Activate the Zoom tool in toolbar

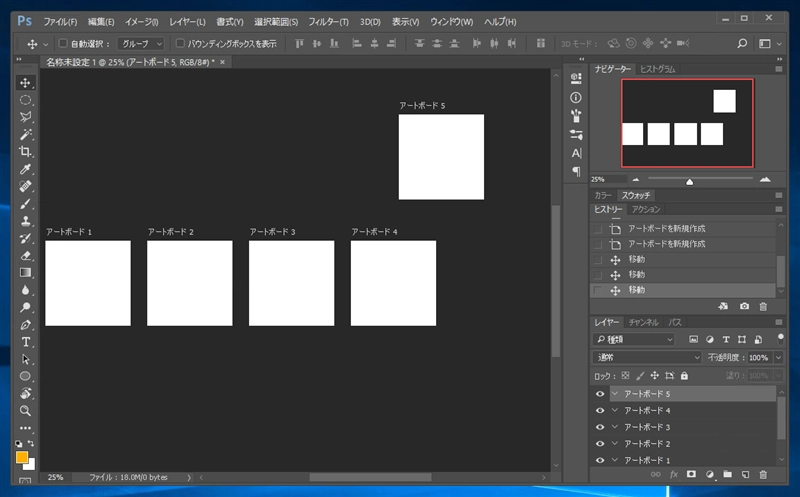[x=26, y=411]
